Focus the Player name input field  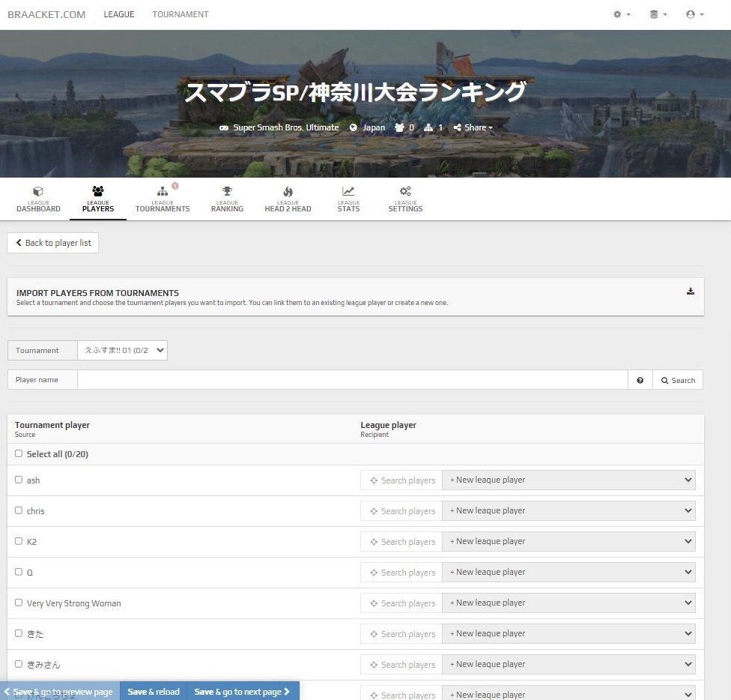(353, 380)
